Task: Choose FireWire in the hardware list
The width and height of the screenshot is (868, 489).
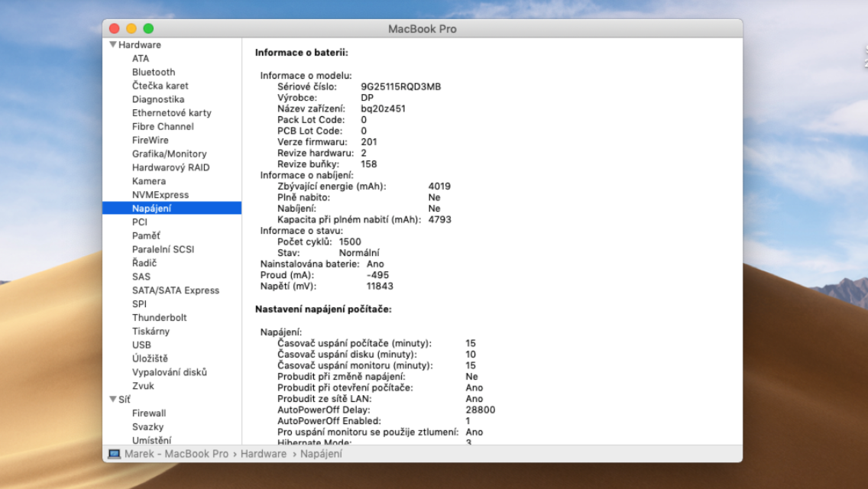Action: pyautogui.click(x=150, y=140)
